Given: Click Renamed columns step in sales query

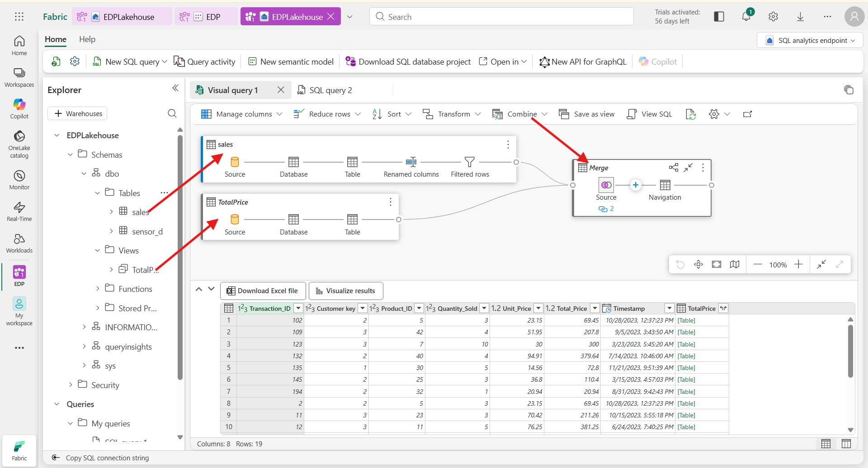Looking at the screenshot, I should [411, 162].
